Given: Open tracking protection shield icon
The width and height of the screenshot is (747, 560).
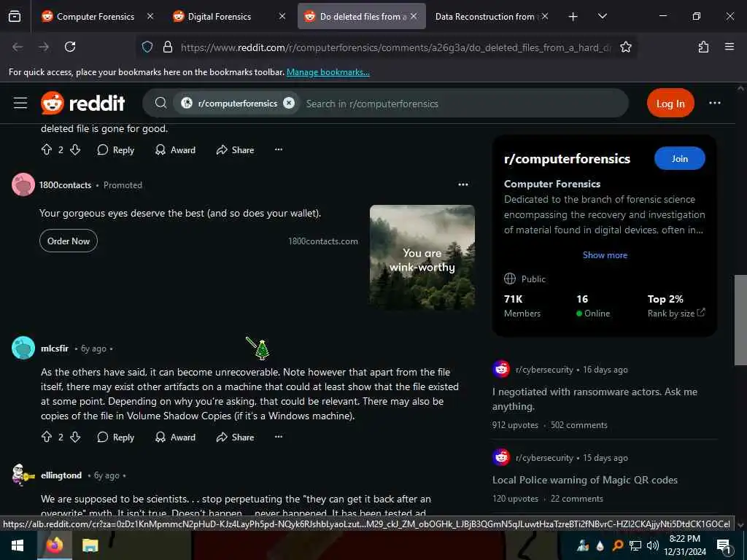Looking at the screenshot, I should point(147,47).
